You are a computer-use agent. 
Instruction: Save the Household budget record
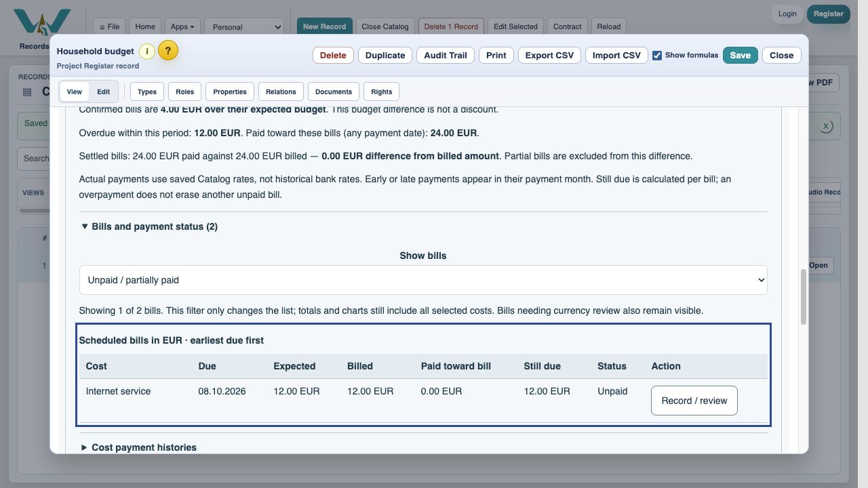pos(741,56)
